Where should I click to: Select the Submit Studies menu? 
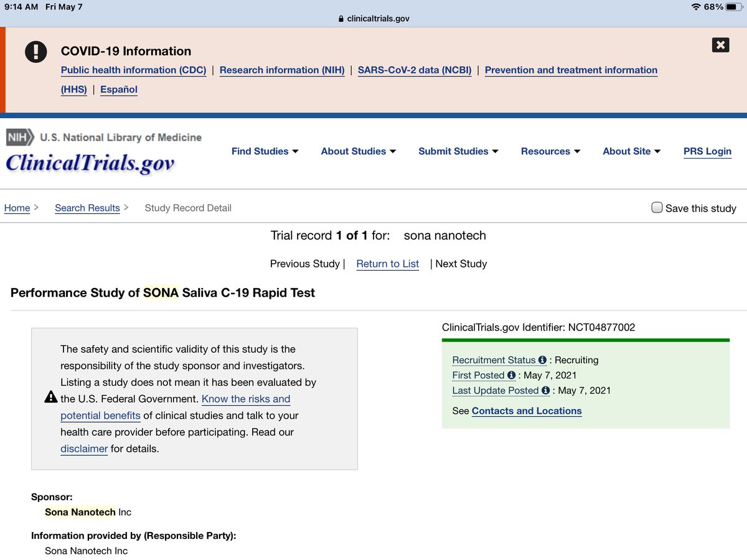click(458, 151)
